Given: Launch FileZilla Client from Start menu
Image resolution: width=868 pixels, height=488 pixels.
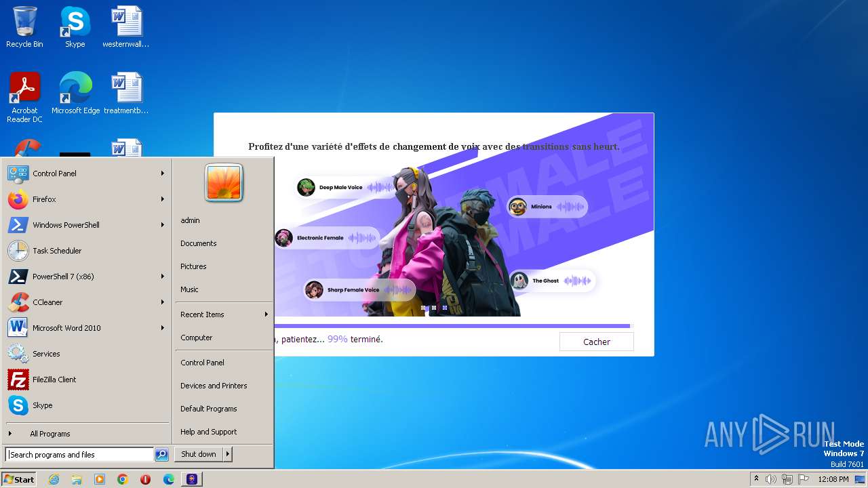Looking at the screenshot, I should tap(86, 380).
